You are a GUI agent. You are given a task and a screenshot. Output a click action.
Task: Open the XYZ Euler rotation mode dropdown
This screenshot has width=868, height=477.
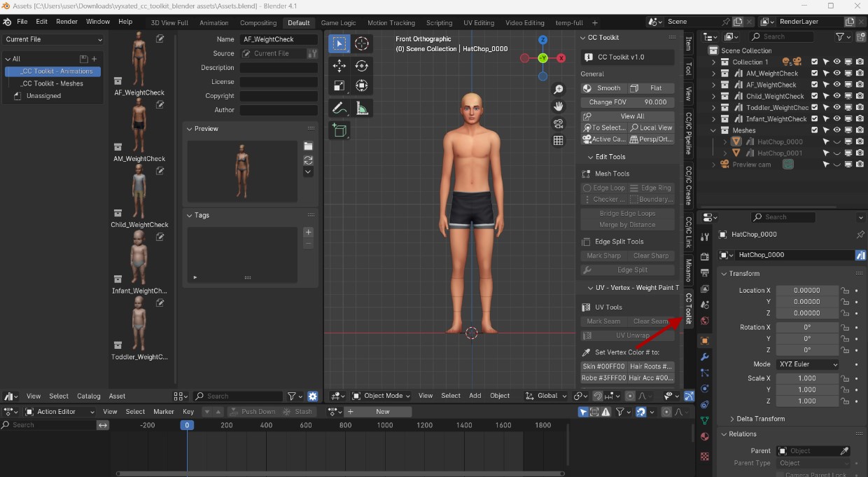pyautogui.click(x=806, y=364)
